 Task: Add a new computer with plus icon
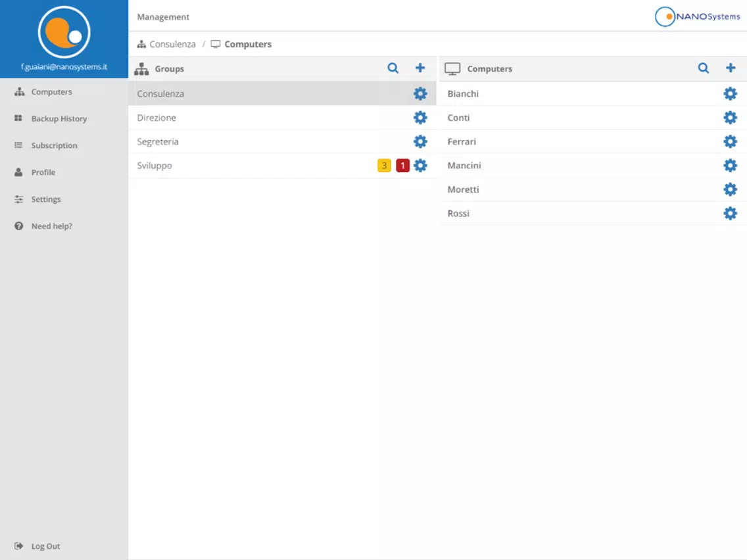(x=731, y=68)
